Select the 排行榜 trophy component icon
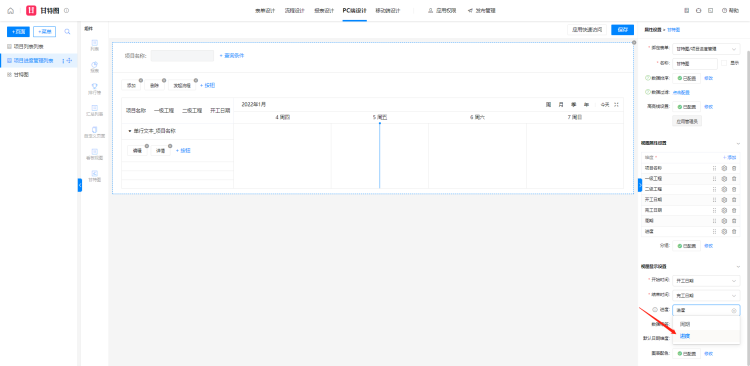 [95, 86]
